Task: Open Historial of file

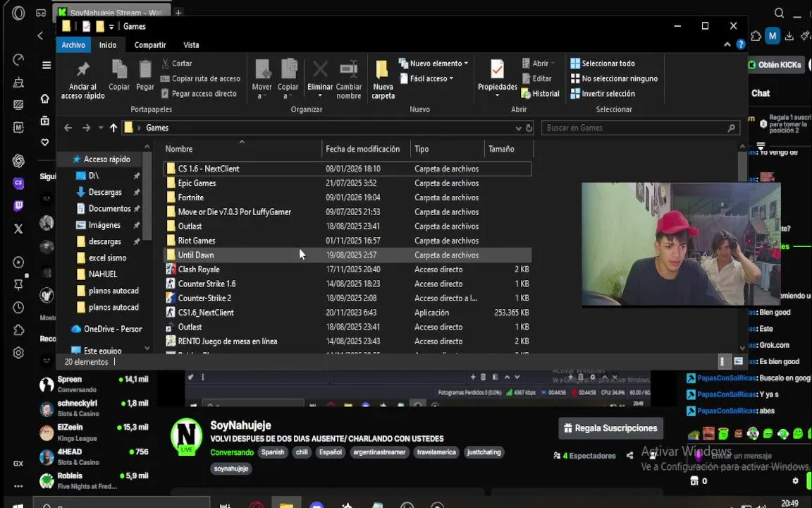Action: [x=540, y=93]
